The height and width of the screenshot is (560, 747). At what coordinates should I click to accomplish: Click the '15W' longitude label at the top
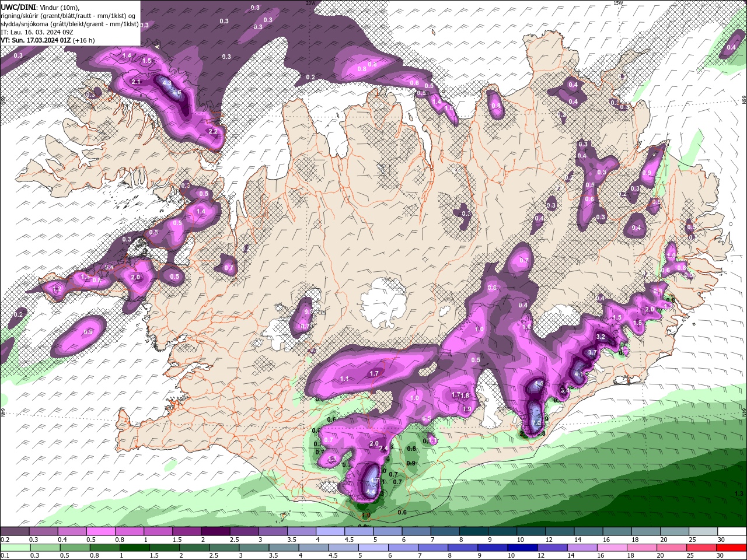point(618,3)
